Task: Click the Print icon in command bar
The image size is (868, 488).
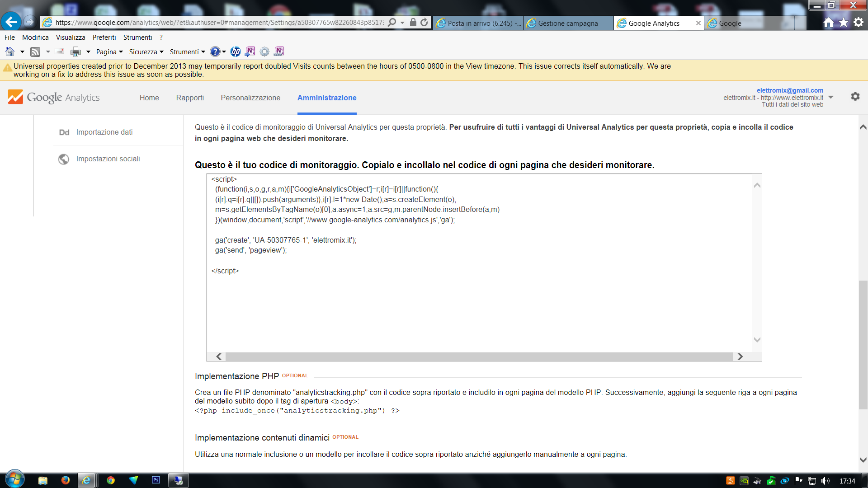Action: pos(75,52)
